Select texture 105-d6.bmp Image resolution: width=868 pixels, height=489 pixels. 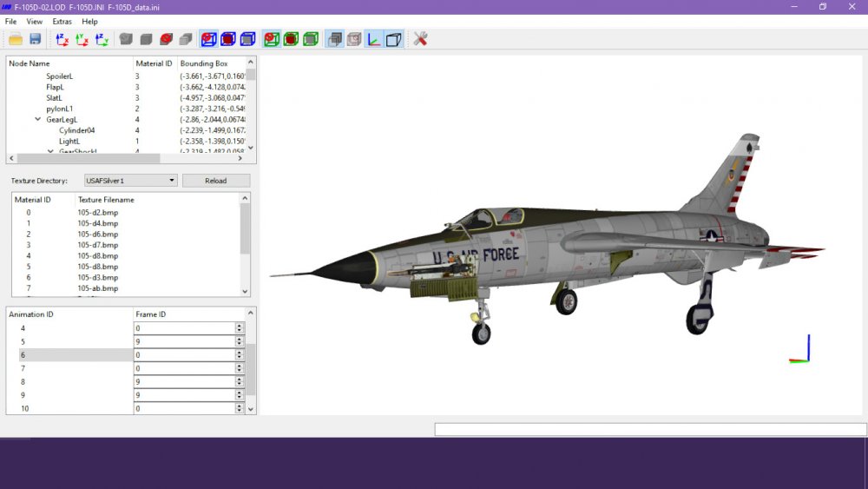point(97,234)
